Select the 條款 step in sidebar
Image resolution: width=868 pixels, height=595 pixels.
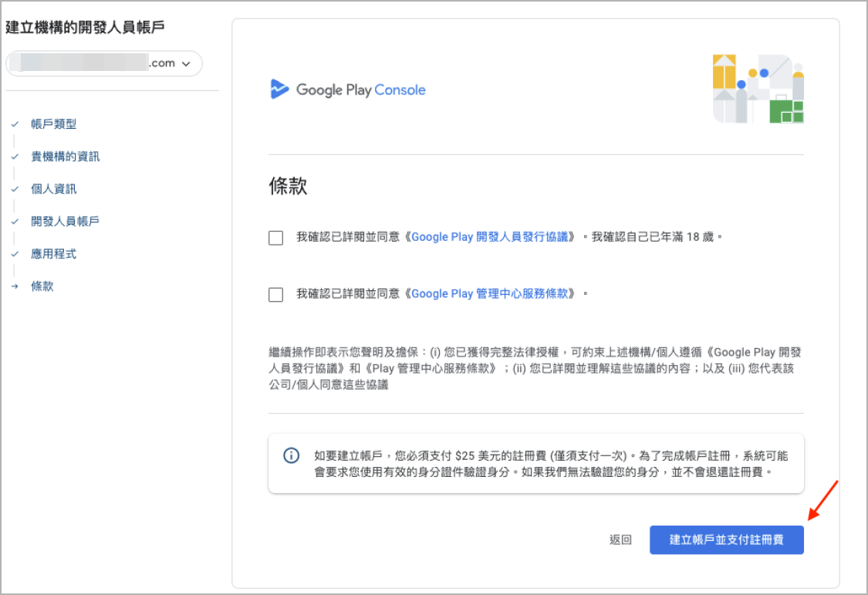point(42,286)
